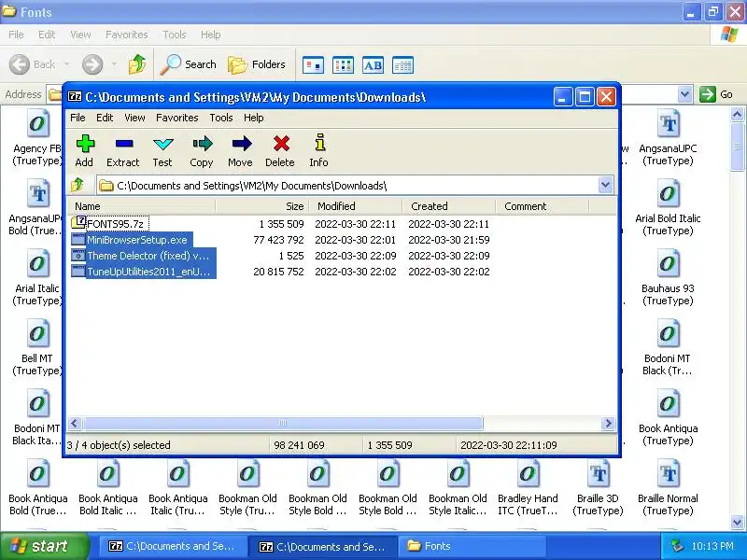Click the 7-Zip horizontal scrollbar thumb

click(283, 423)
